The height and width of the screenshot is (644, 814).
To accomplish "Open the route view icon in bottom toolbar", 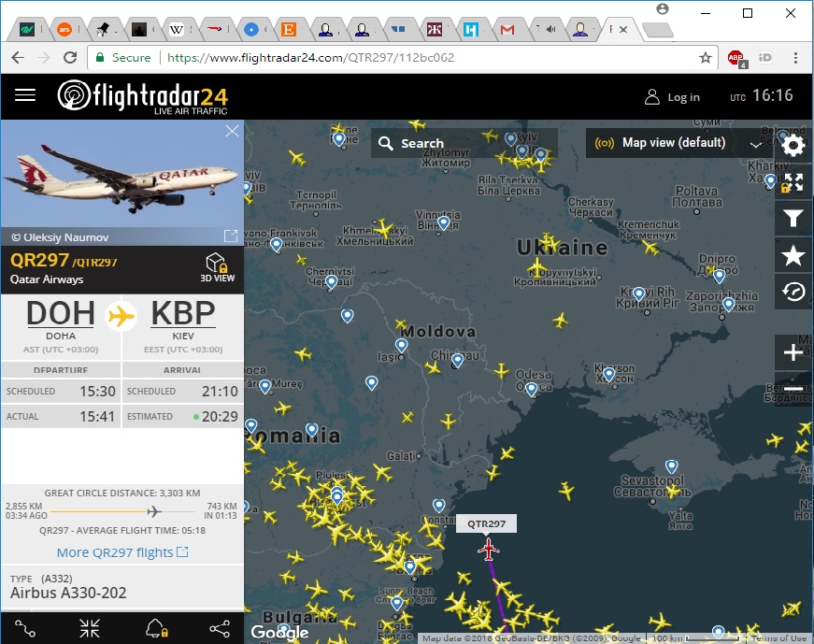I will tap(25, 628).
